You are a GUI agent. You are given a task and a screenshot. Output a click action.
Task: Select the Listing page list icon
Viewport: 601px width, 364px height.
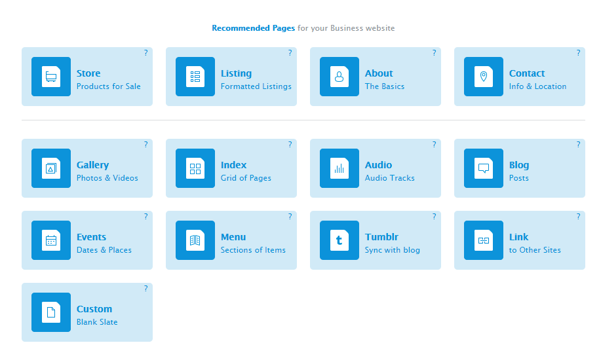(x=195, y=77)
